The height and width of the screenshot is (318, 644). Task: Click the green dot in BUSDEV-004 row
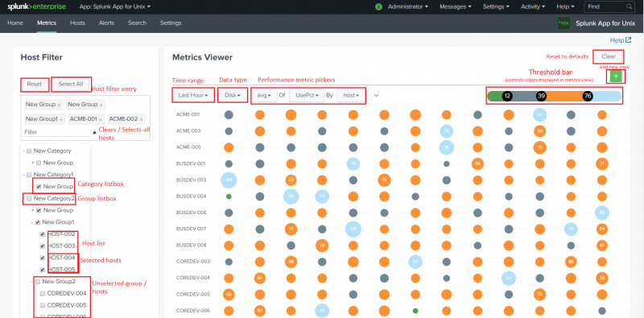[229, 196]
